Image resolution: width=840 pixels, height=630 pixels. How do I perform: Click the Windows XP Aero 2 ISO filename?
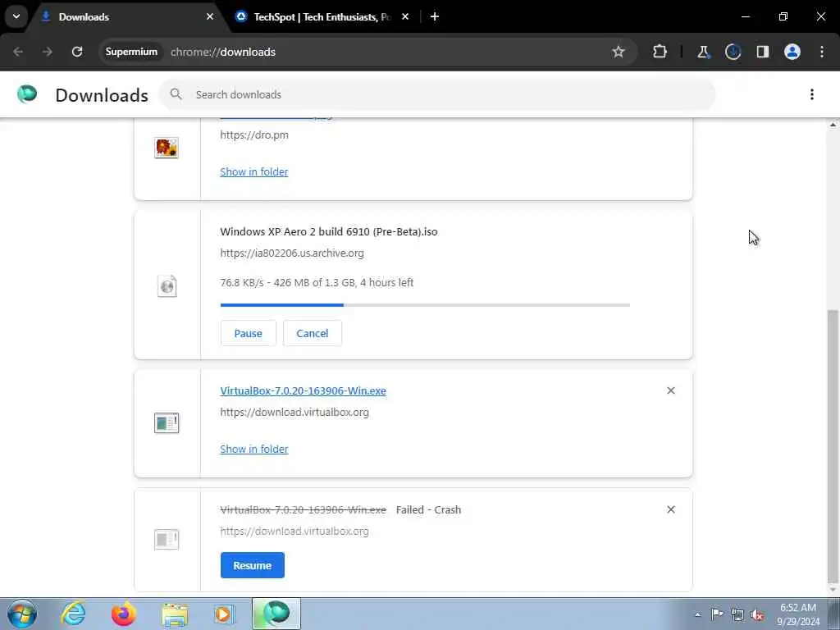(x=328, y=232)
